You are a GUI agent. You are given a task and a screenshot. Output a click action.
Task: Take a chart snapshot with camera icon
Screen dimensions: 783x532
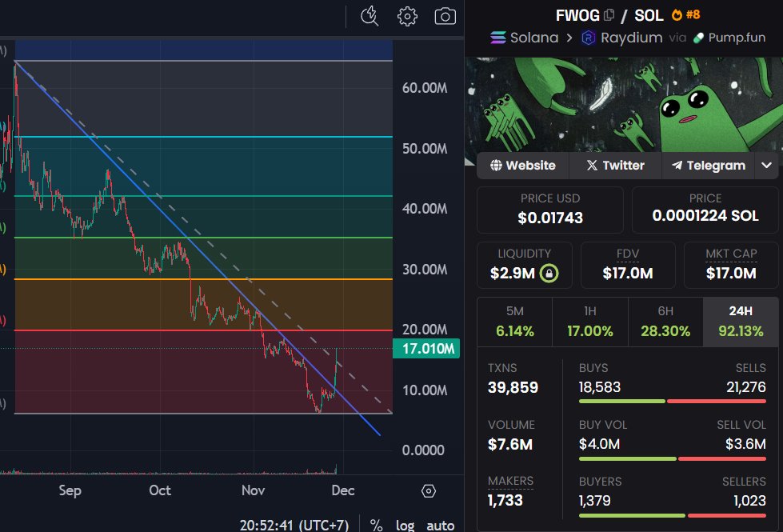coord(445,16)
